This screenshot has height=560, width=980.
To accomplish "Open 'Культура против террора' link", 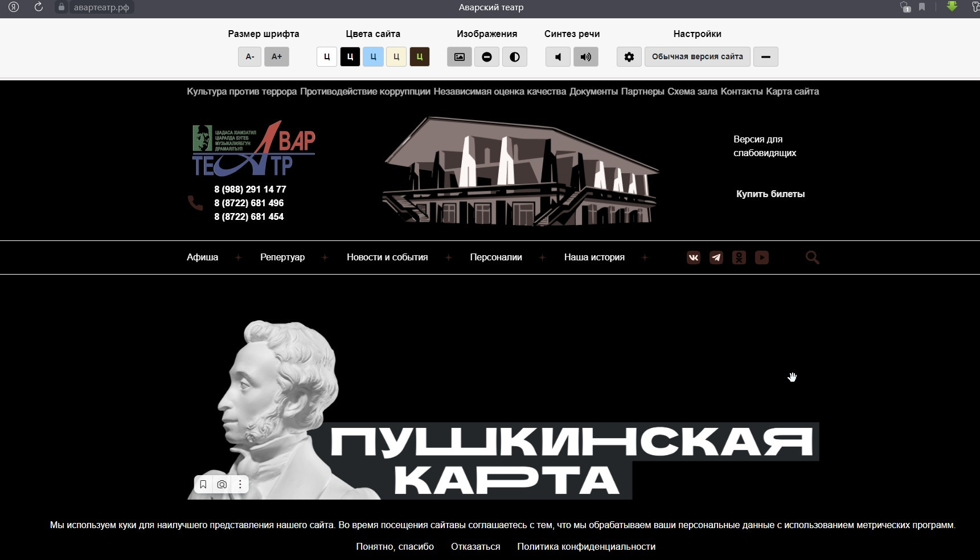I will coord(242,91).
